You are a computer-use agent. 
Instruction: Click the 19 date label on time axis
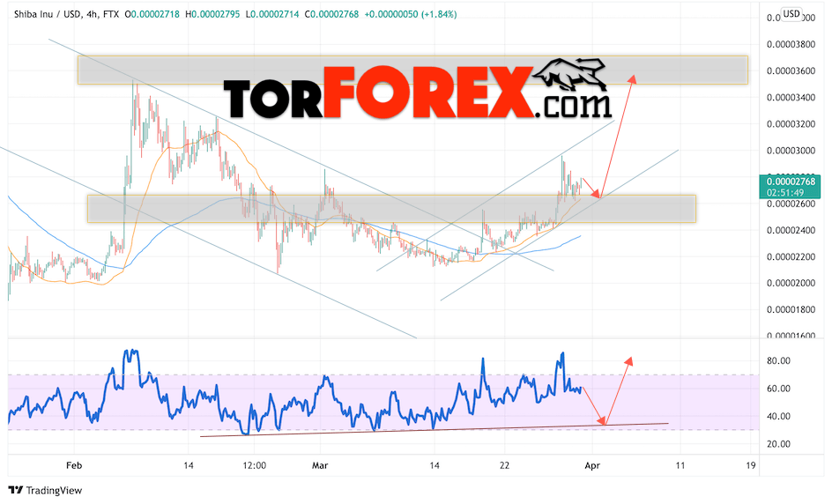point(750,466)
